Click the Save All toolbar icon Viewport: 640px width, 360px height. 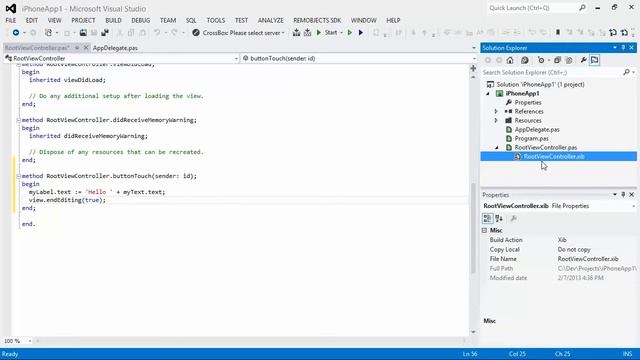[x=105, y=33]
